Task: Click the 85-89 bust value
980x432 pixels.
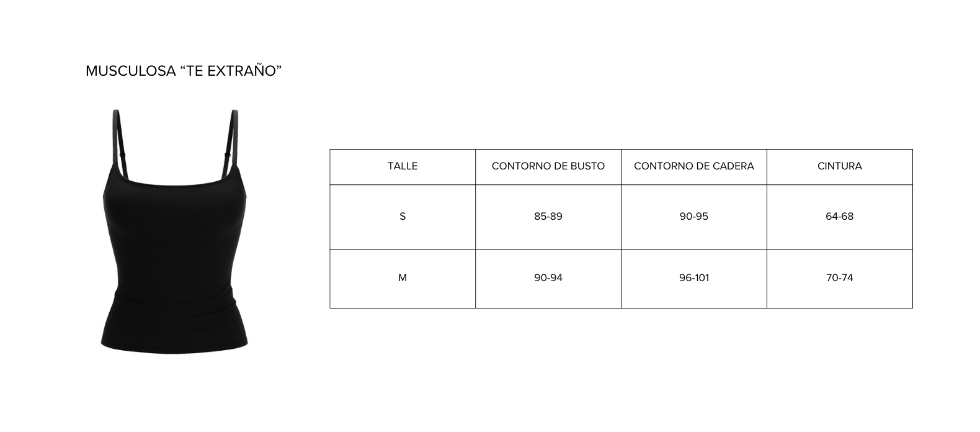Action: pos(548,217)
